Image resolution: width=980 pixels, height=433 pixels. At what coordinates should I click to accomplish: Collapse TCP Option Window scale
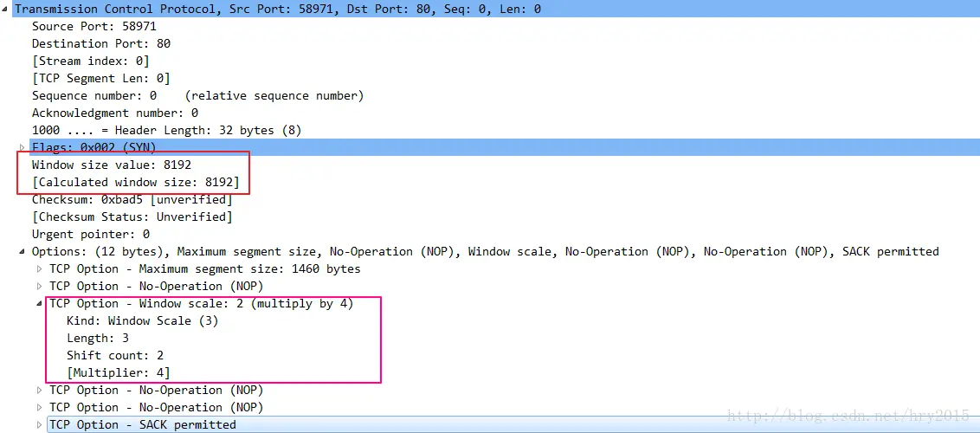click(40, 304)
